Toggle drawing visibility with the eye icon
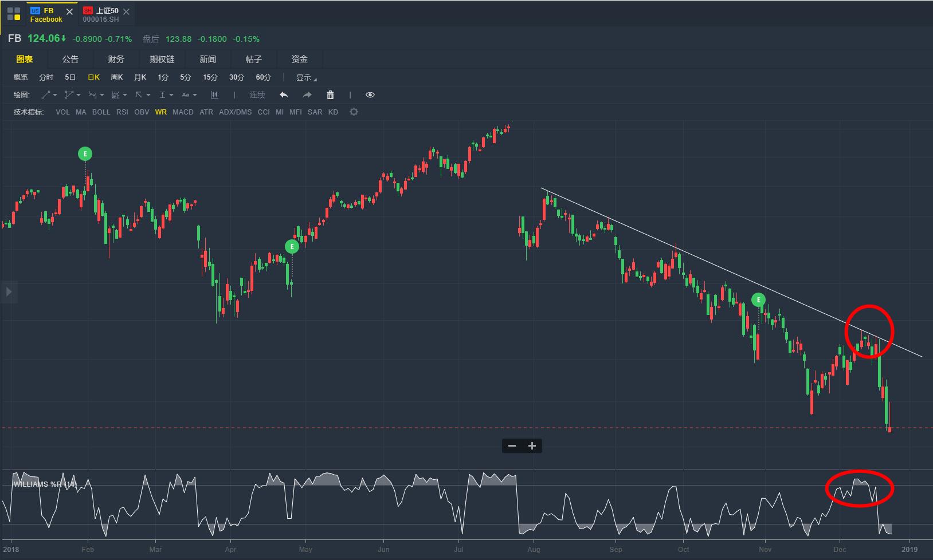This screenshot has width=933, height=560. (x=370, y=95)
